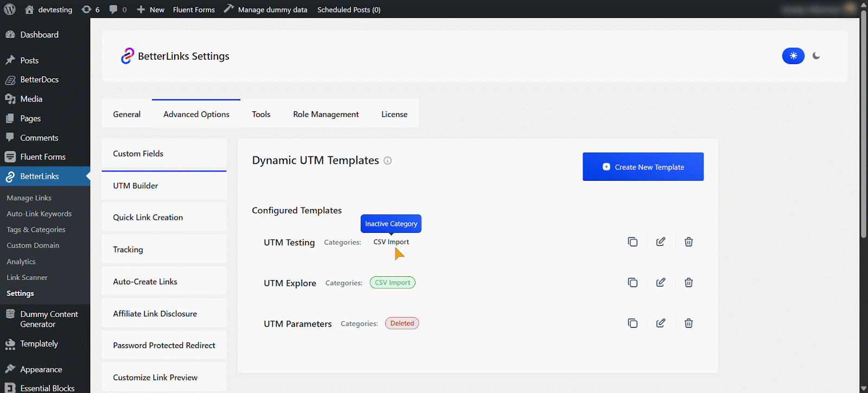Screen dimensions: 868x393
Task: Switch to the Role Management tab
Action: pos(325,115)
